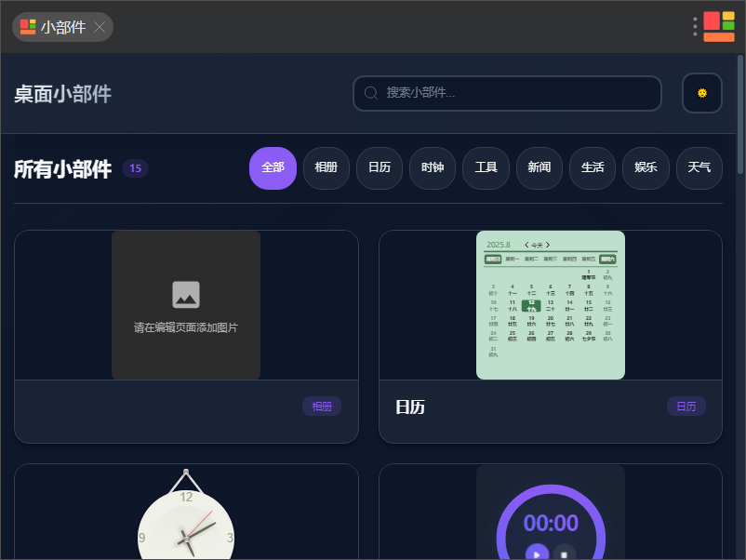
Task: Select the 时钟 category filter
Action: pyautogui.click(x=433, y=168)
